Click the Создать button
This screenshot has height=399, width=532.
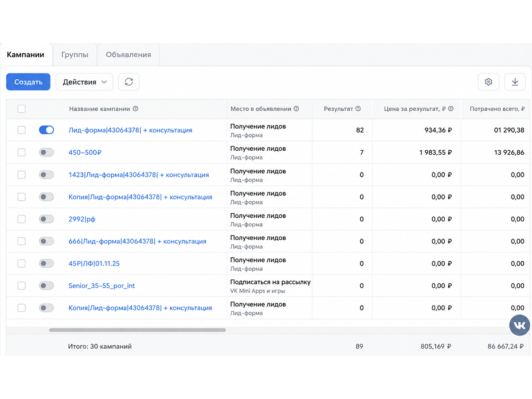click(x=28, y=82)
